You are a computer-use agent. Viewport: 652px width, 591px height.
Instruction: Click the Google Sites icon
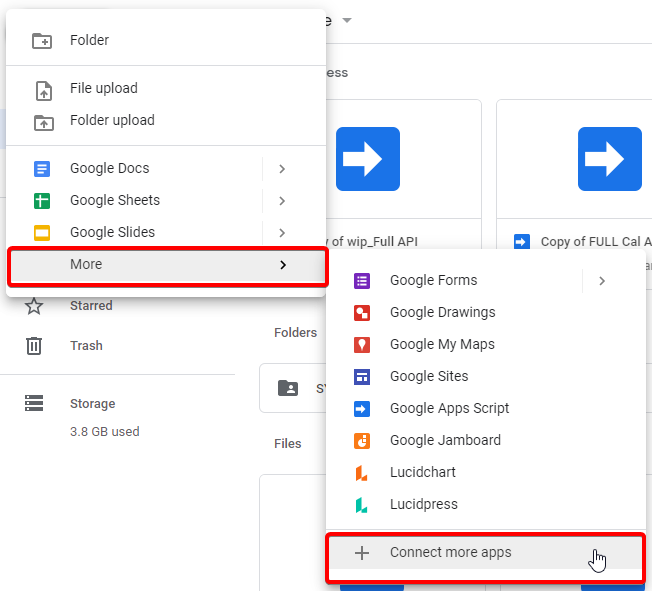362,377
